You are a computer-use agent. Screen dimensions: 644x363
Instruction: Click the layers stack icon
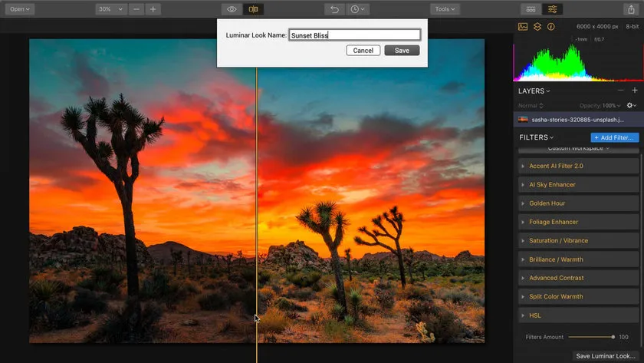[537, 27]
